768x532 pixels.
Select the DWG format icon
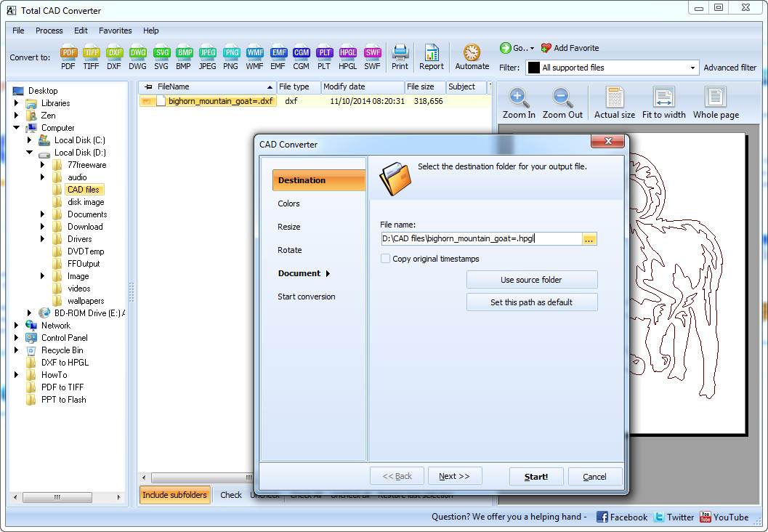(137, 53)
